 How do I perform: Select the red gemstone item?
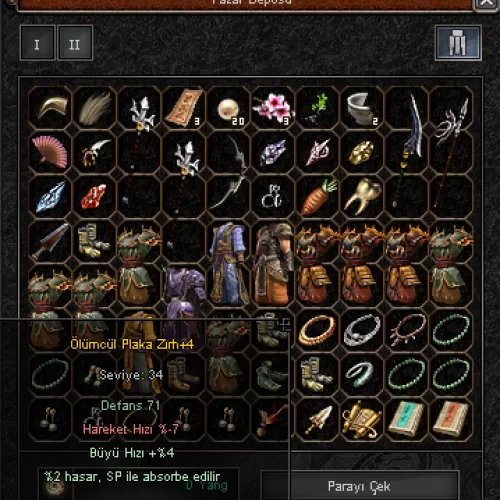point(94,197)
